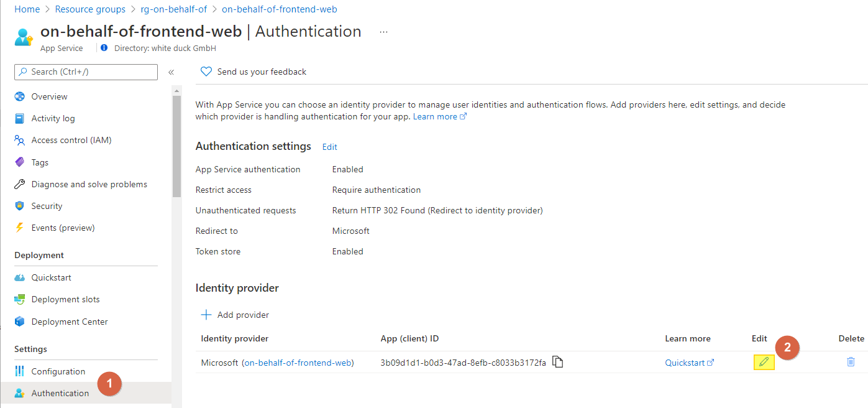Click the directory info icon

pos(104,48)
